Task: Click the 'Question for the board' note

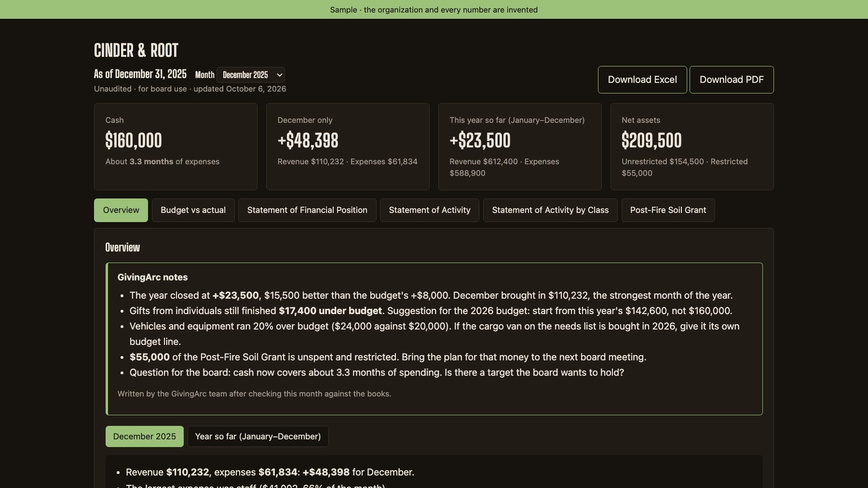Action: pos(377,372)
